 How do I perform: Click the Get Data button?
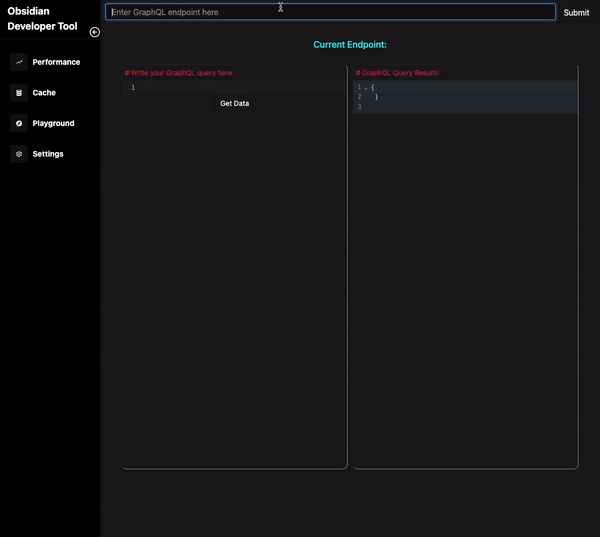pyautogui.click(x=235, y=103)
